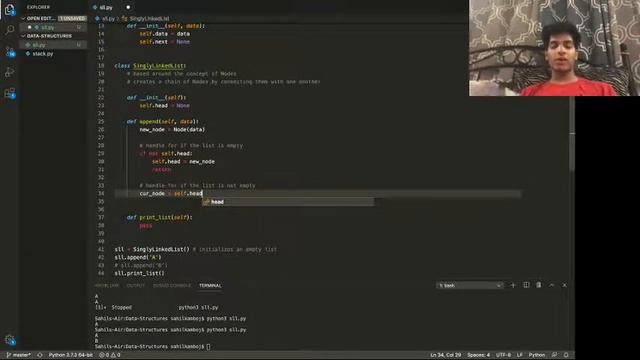Open stack.py in the file explorer
Image resolution: width=640 pixels, height=360 pixels.
pyautogui.click(x=42, y=54)
